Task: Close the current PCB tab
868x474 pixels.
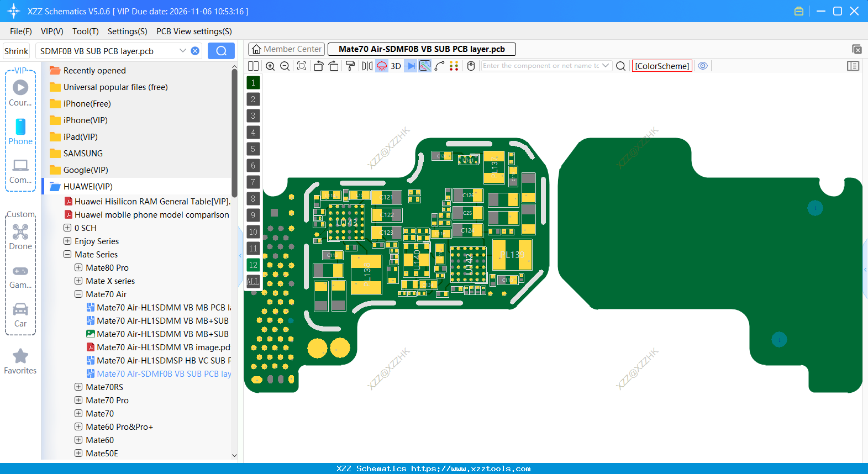Action: coord(857,49)
